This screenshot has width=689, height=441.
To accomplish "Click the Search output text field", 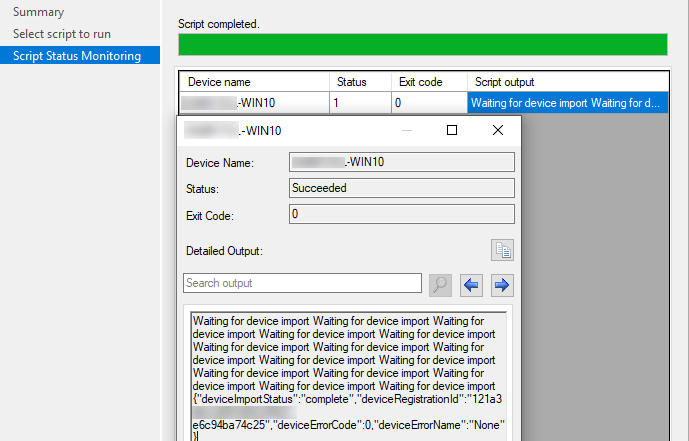I will click(302, 283).
